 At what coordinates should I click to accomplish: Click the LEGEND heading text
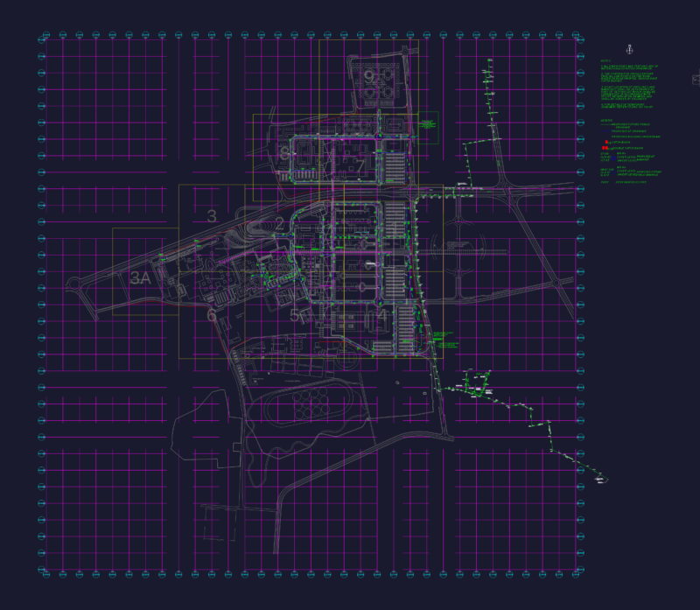click(606, 121)
